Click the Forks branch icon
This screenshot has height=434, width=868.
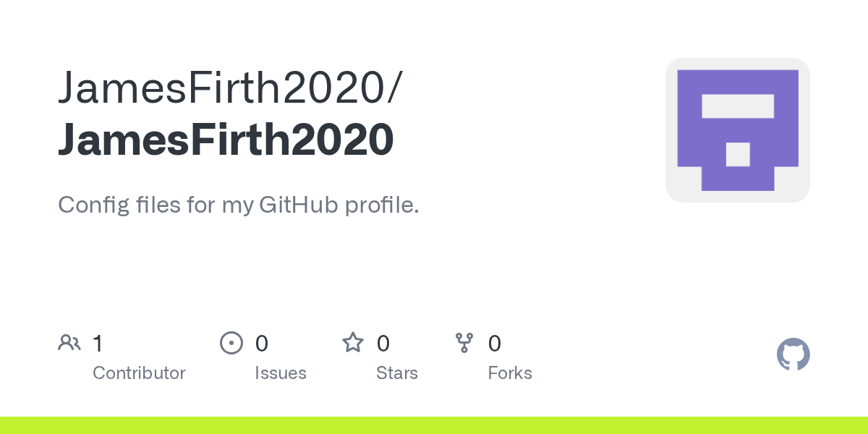464,343
